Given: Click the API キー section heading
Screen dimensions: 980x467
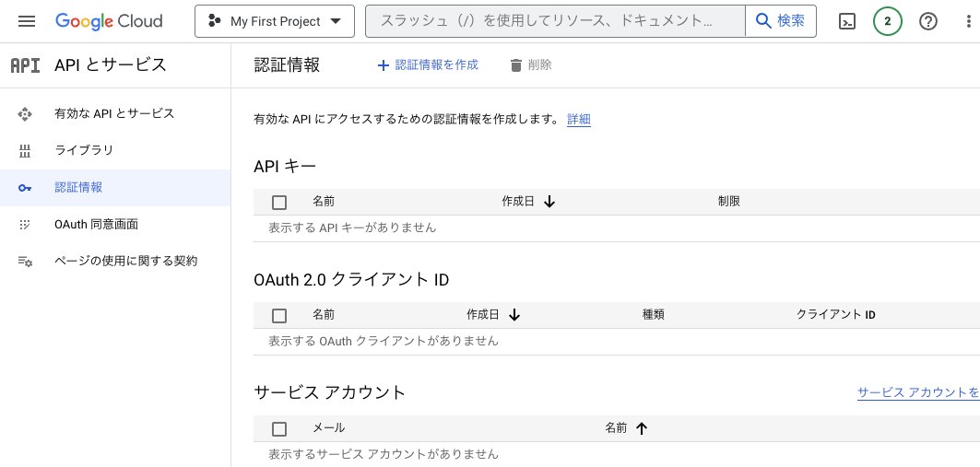Looking at the screenshot, I should [285, 166].
